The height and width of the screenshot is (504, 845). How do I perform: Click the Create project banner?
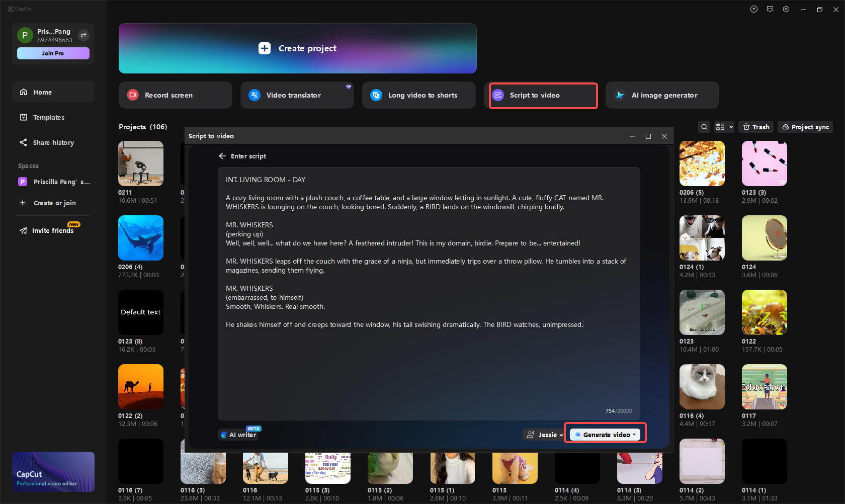click(x=298, y=48)
